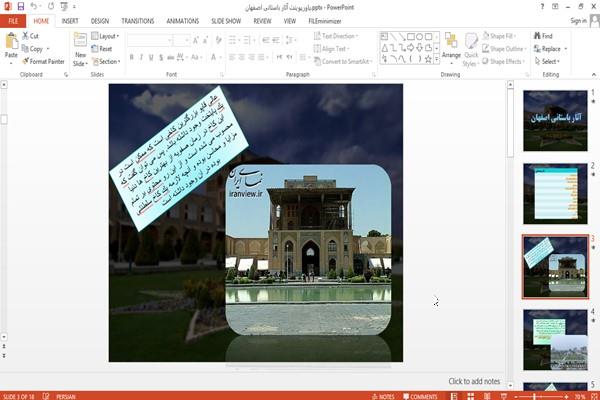Clear all formatting using the eraser icon
The width and height of the screenshot is (600, 400).
click(x=218, y=40)
